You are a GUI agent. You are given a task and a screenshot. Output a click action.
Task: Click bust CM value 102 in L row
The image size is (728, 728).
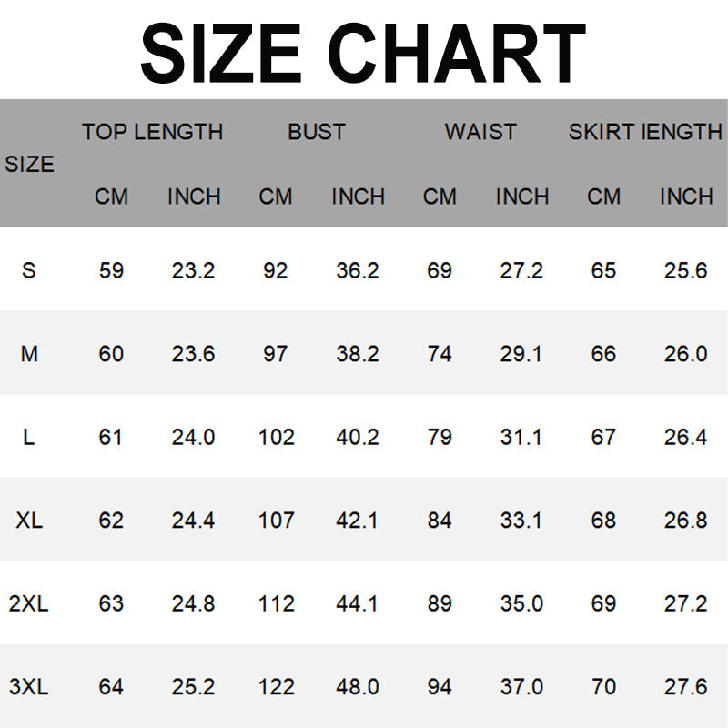click(x=276, y=438)
